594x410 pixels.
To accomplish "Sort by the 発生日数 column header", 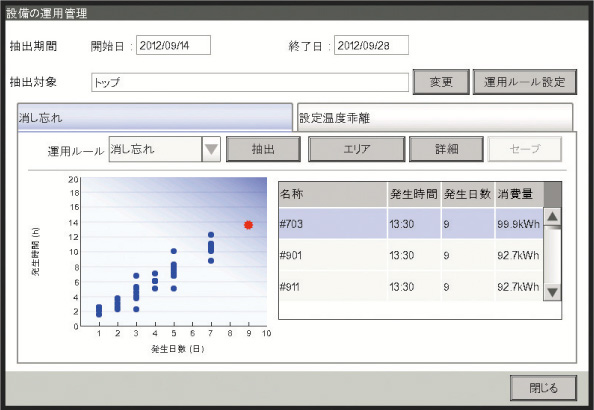I will click(x=468, y=194).
